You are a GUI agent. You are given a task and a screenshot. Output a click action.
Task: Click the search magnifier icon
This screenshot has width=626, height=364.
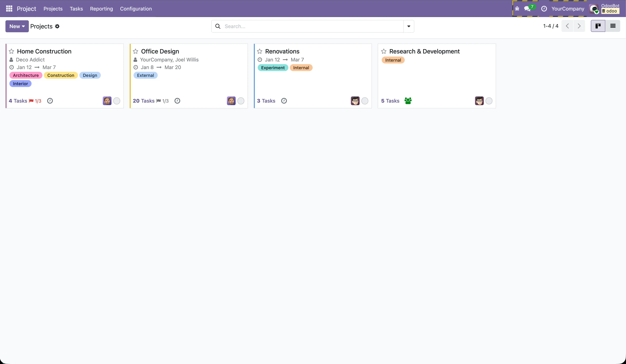coord(218,26)
